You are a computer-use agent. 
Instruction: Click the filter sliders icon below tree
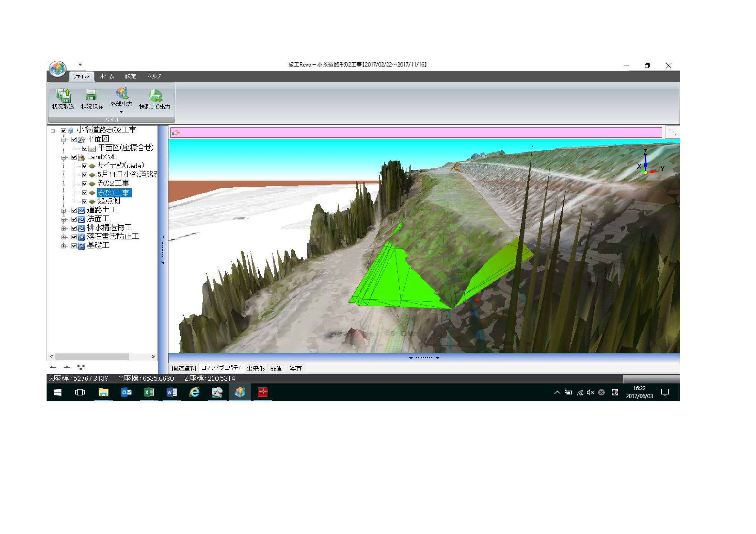81,367
